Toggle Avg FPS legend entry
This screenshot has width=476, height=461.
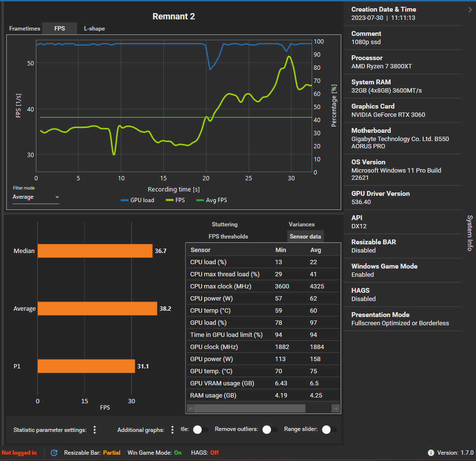212,200
